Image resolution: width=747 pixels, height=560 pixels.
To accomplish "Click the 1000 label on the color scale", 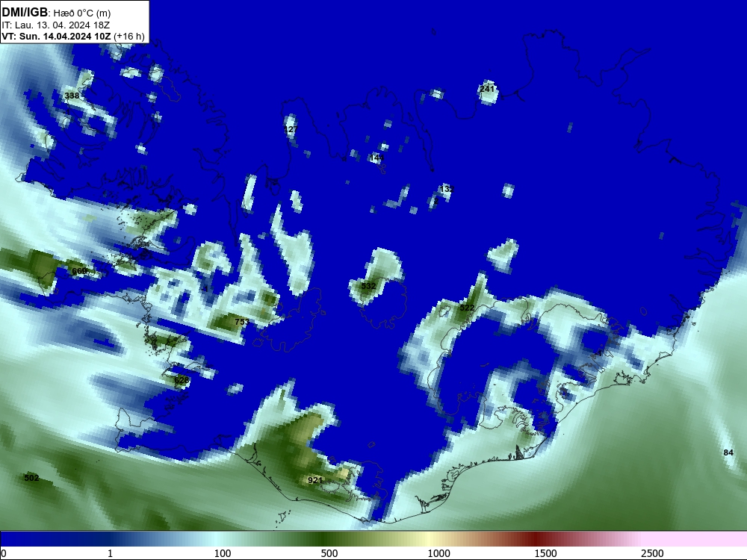I will tap(438, 553).
